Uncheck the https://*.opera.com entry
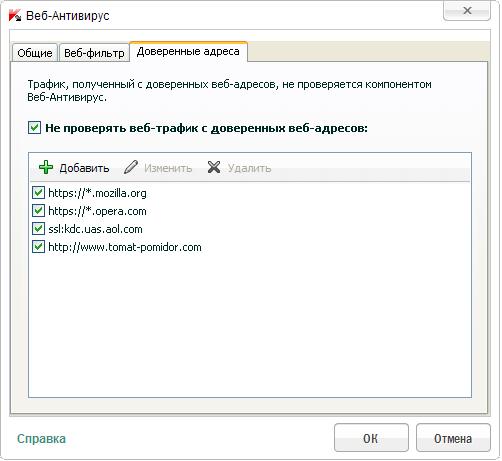The height and width of the screenshot is (461, 502). (38, 211)
